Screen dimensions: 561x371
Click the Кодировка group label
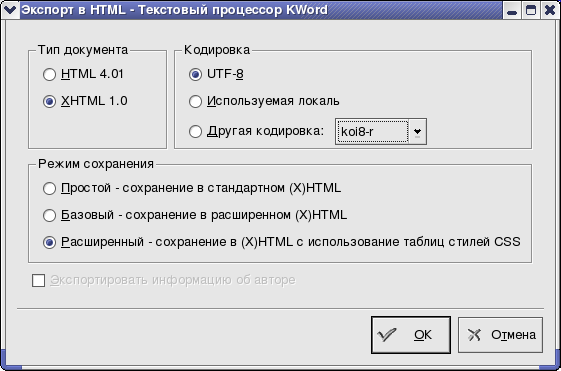(x=217, y=50)
